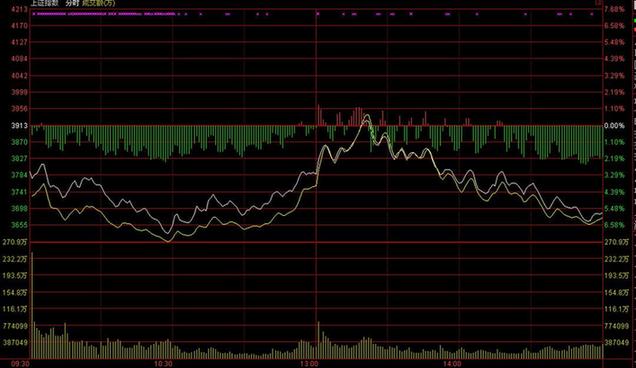Click the small icon at chart's top-right corner
Screen dimensions: 636x368
599,3
